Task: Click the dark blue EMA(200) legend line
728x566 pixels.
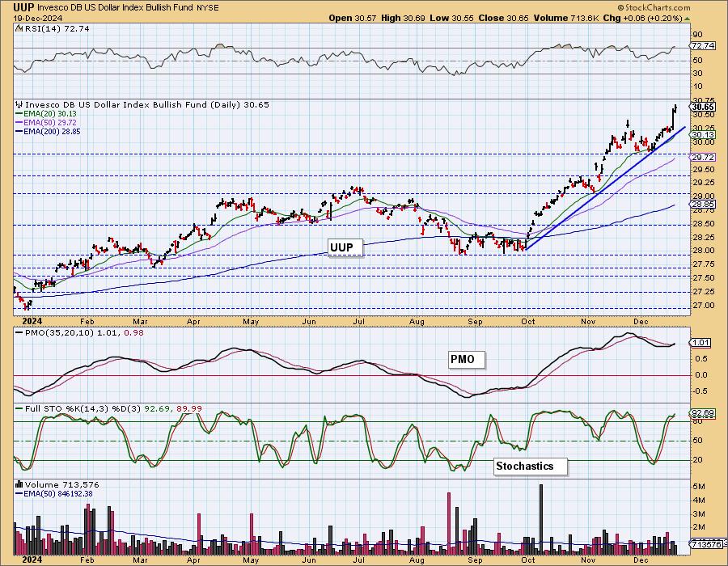Action: (x=19, y=132)
